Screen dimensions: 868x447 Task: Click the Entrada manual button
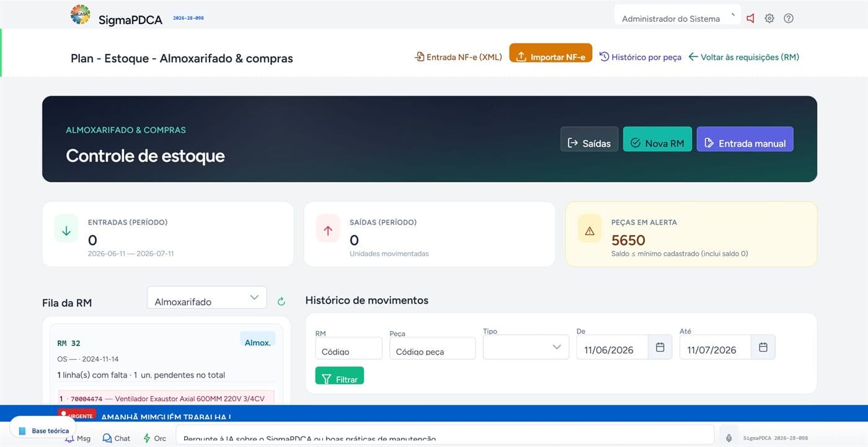745,139
